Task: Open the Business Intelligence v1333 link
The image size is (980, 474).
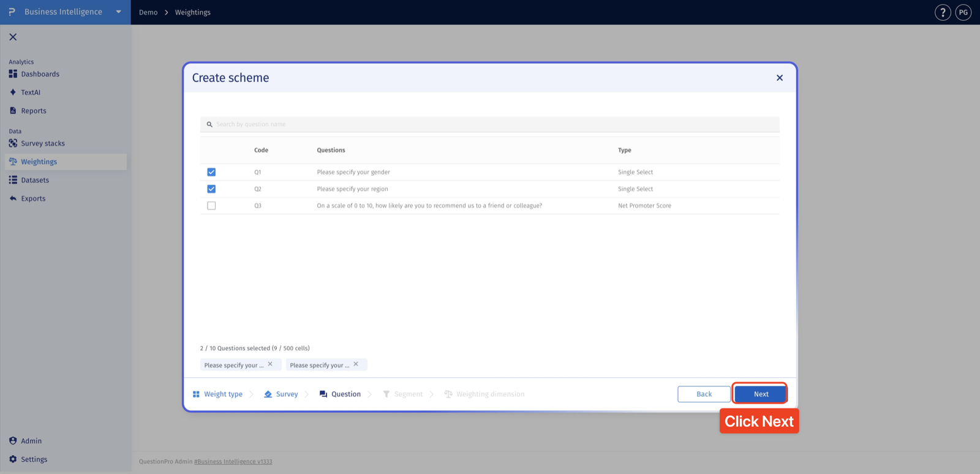Action: [233, 462]
